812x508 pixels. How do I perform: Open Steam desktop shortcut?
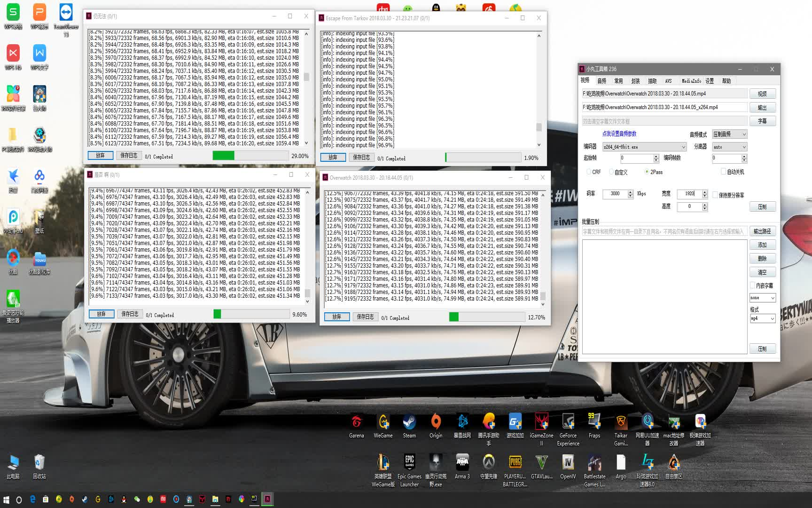409,426
